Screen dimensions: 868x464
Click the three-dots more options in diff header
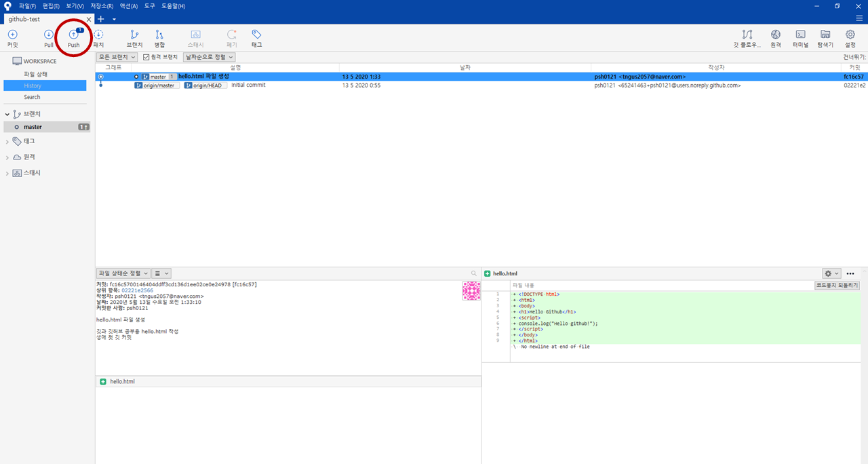[850, 273]
